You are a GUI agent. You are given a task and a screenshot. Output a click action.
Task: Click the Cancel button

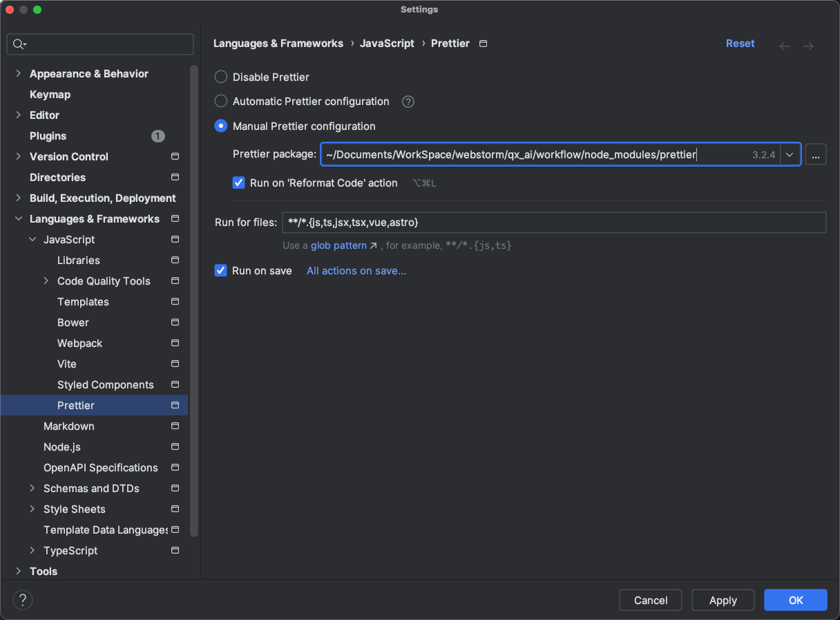coord(651,600)
